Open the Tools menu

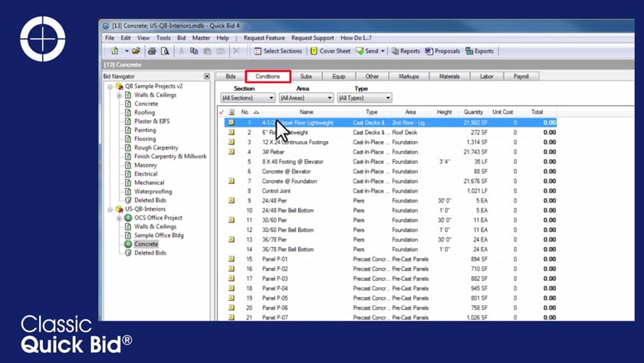point(163,38)
